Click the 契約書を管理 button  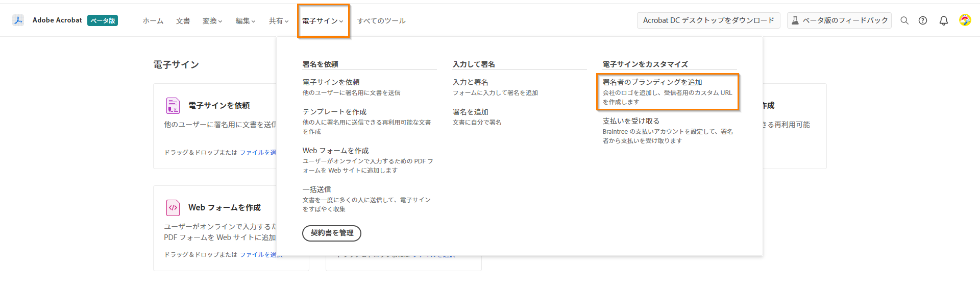[332, 233]
